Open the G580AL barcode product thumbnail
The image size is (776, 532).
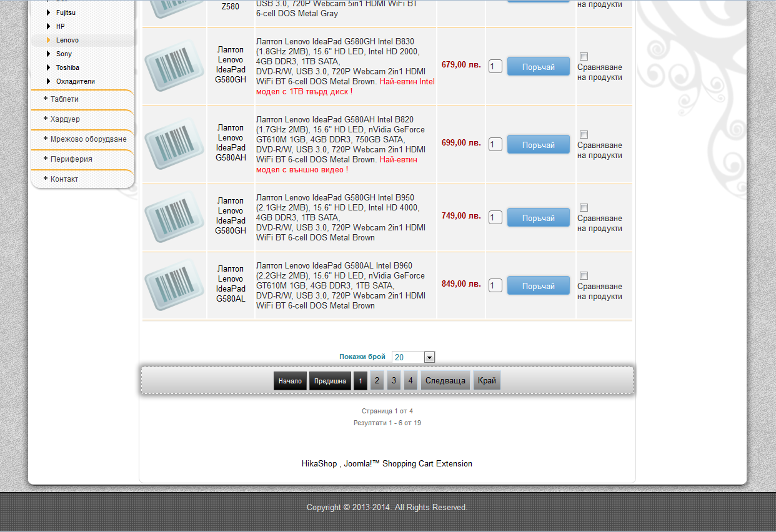click(x=174, y=285)
